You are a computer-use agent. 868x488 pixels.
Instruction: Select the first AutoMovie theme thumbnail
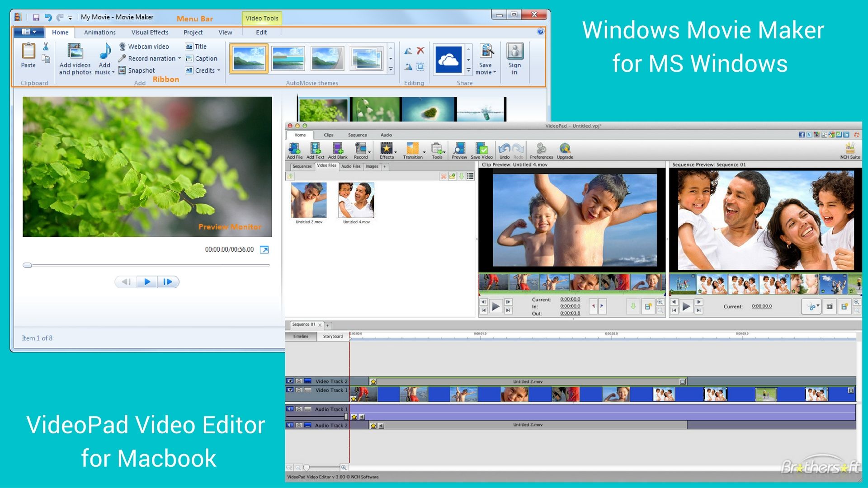pos(249,58)
